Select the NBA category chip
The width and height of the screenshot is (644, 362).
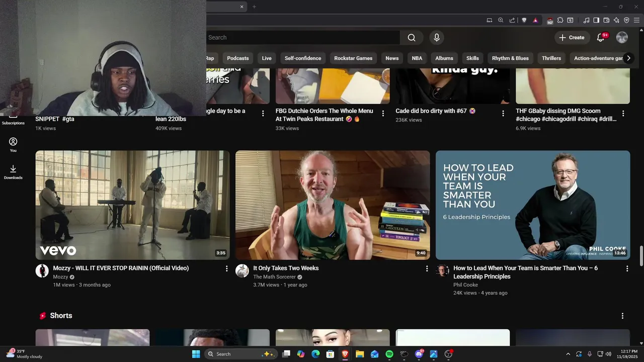[x=417, y=58]
